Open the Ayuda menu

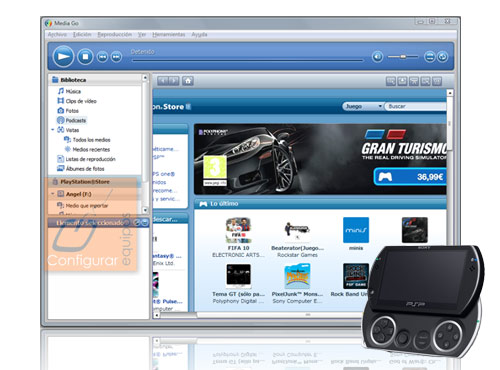pyautogui.click(x=199, y=35)
